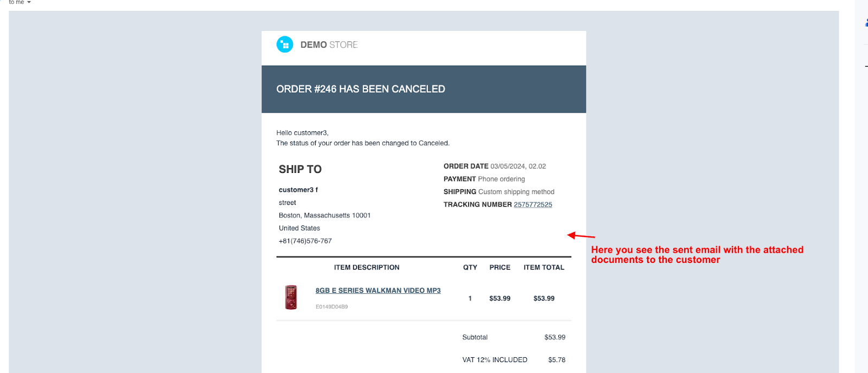Click the ORDER DATE value
The image size is (868, 373).
pos(518,166)
